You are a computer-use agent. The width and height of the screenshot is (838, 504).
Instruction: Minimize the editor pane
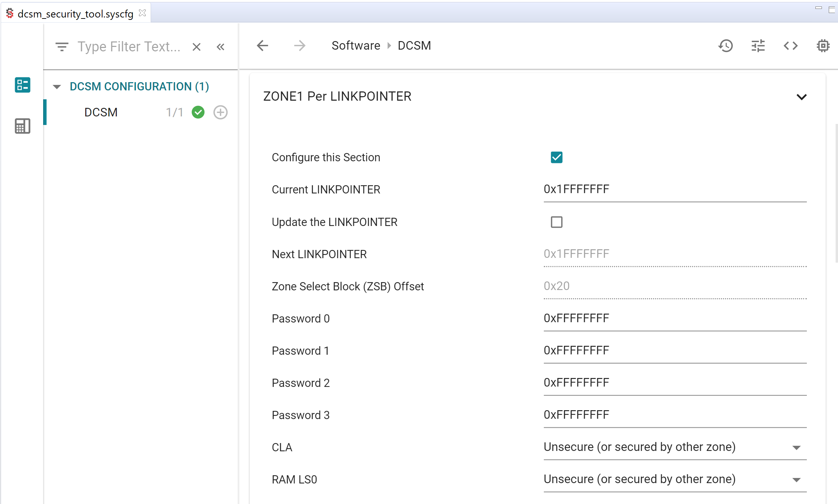click(x=818, y=8)
